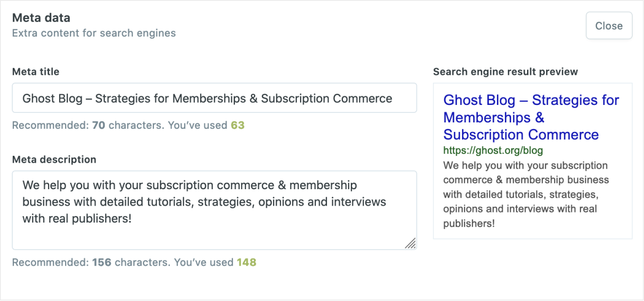
Task: Click "publishers!" in the search preview snippet
Action: point(469,223)
